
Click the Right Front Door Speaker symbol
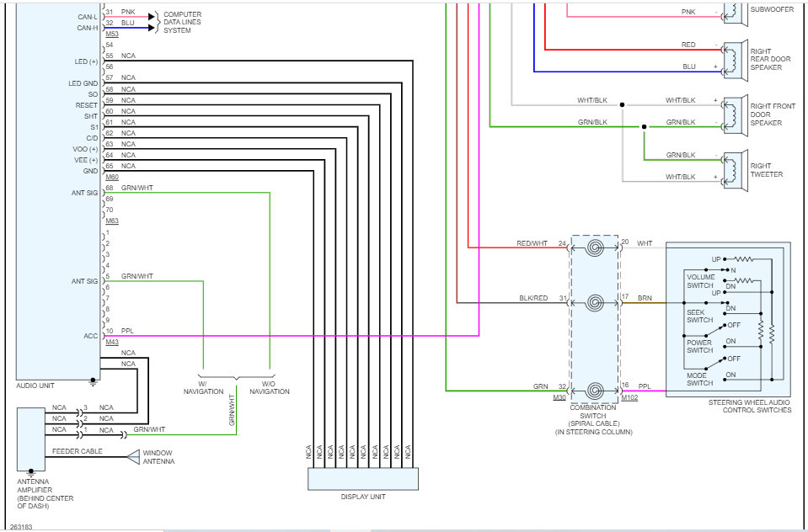736,114
